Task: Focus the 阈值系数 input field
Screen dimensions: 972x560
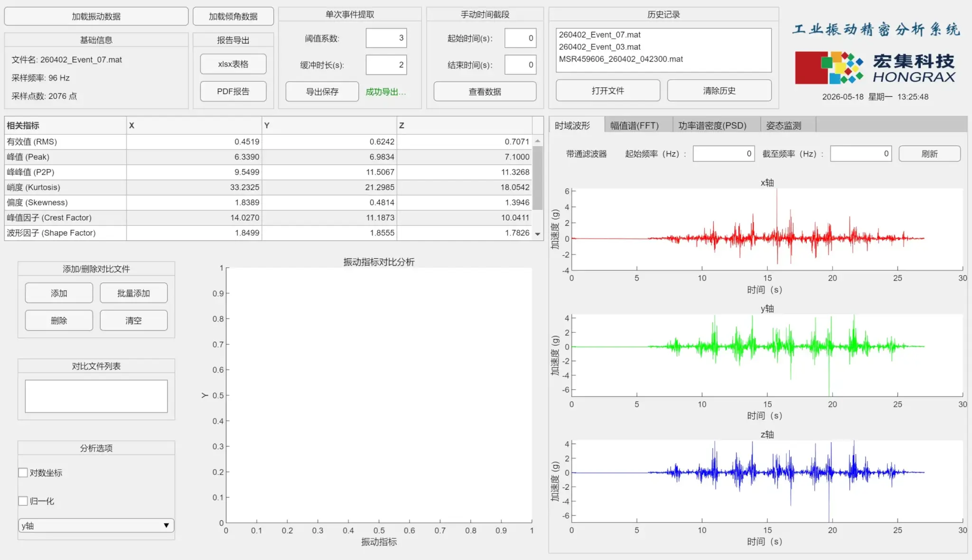Action: point(386,38)
